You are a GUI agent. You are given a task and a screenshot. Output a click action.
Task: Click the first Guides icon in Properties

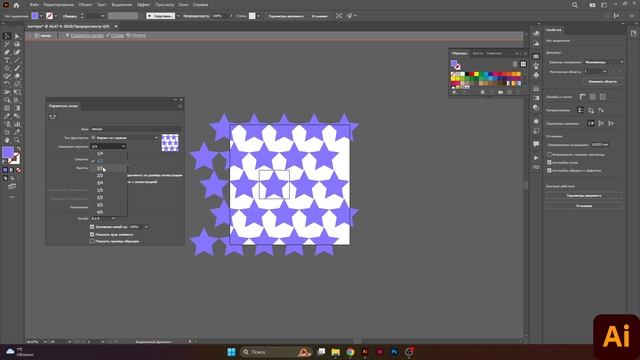pos(580,110)
